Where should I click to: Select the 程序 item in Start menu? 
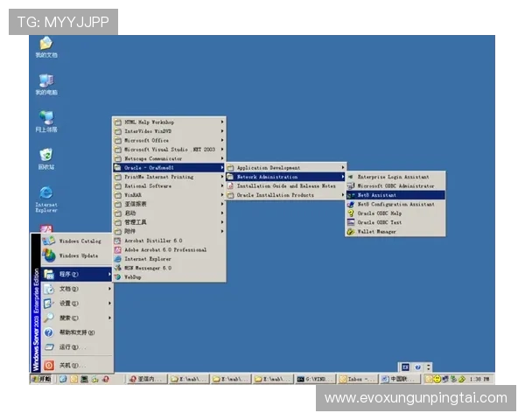(x=77, y=274)
